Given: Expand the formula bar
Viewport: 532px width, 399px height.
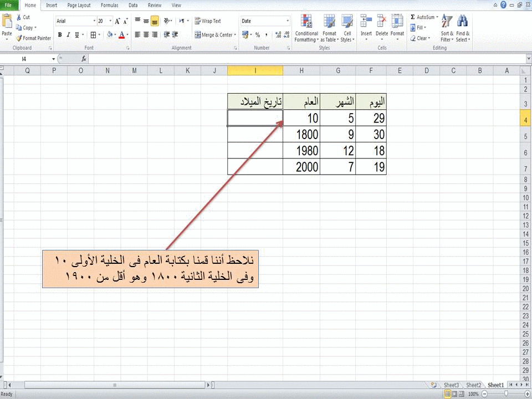Looking at the screenshot, I should click(x=529, y=59).
